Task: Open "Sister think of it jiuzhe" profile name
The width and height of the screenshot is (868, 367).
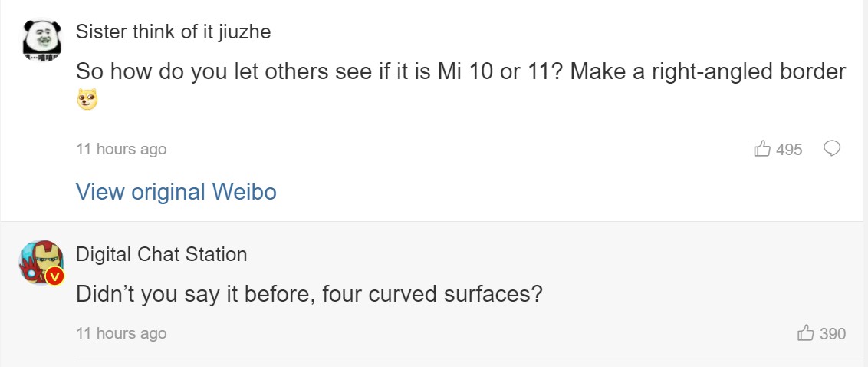Action: click(173, 32)
